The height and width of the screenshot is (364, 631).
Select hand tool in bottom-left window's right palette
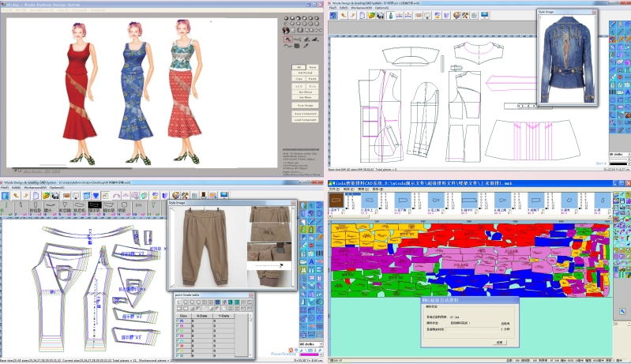[x=303, y=221]
